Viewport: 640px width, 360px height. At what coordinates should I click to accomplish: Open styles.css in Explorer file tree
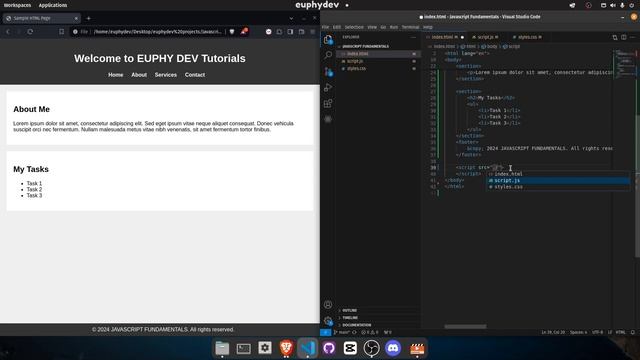coord(378,69)
